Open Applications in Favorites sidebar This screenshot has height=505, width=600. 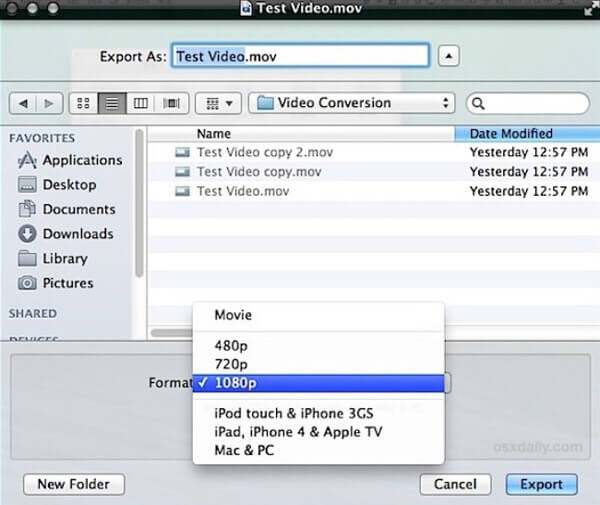[82, 160]
